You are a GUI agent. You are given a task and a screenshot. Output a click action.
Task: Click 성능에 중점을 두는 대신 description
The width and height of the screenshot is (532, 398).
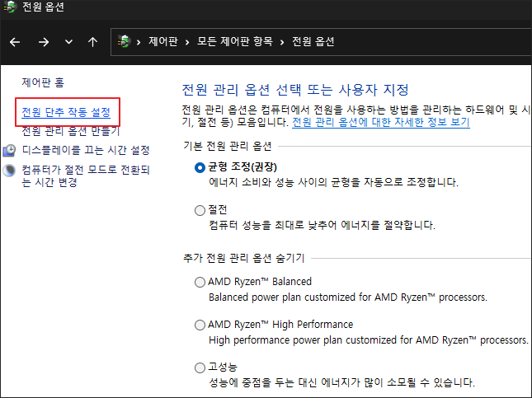click(x=341, y=382)
